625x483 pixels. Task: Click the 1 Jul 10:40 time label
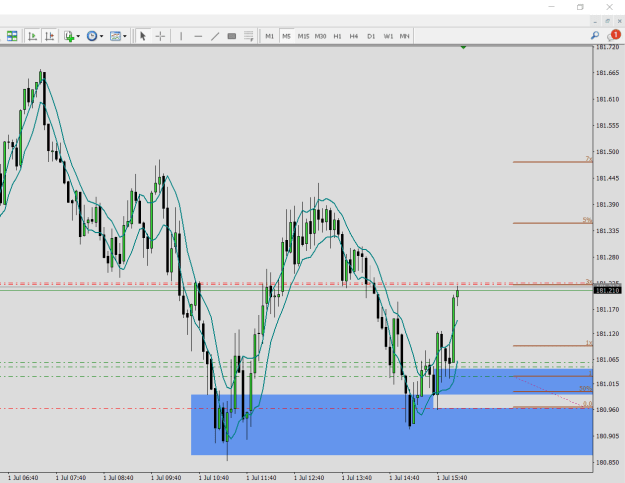214,477
